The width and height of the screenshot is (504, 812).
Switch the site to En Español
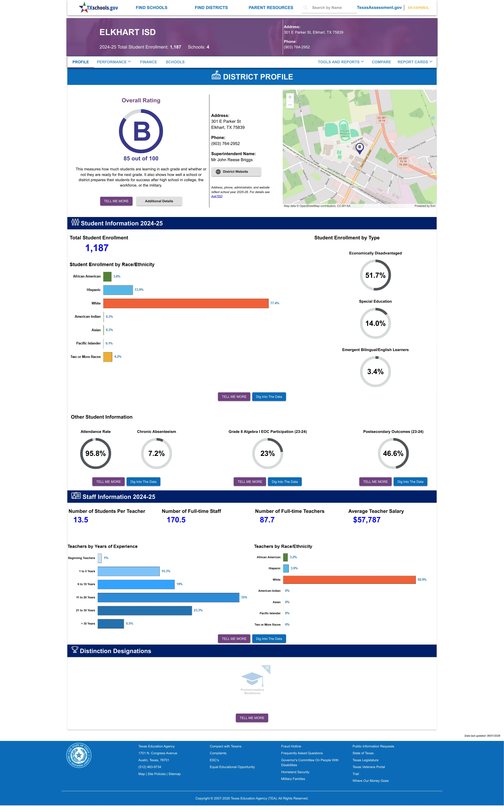pos(418,8)
